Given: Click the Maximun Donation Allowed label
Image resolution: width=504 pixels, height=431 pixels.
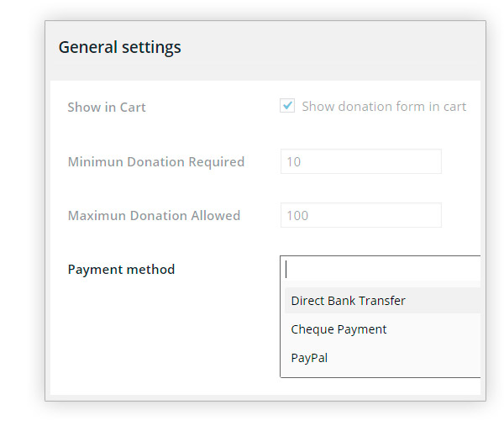Looking at the screenshot, I should 154,215.
